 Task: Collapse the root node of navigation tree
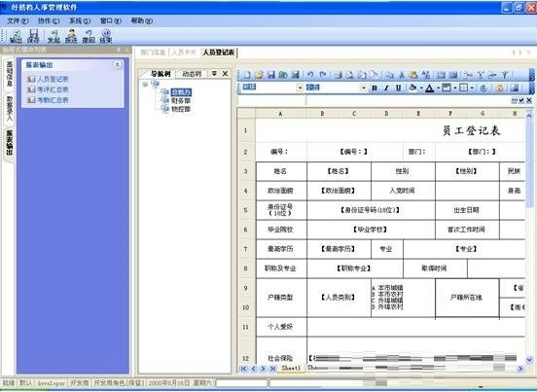click(x=145, y=84)
